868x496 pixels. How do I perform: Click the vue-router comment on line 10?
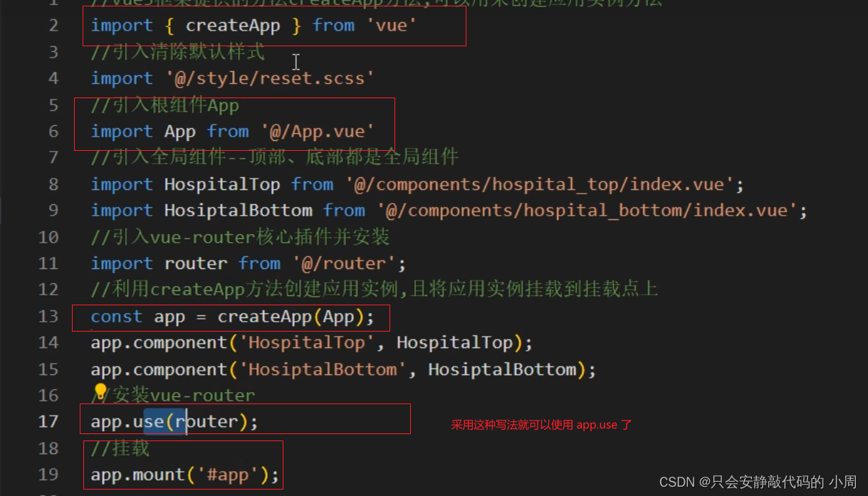click(241, 237)
